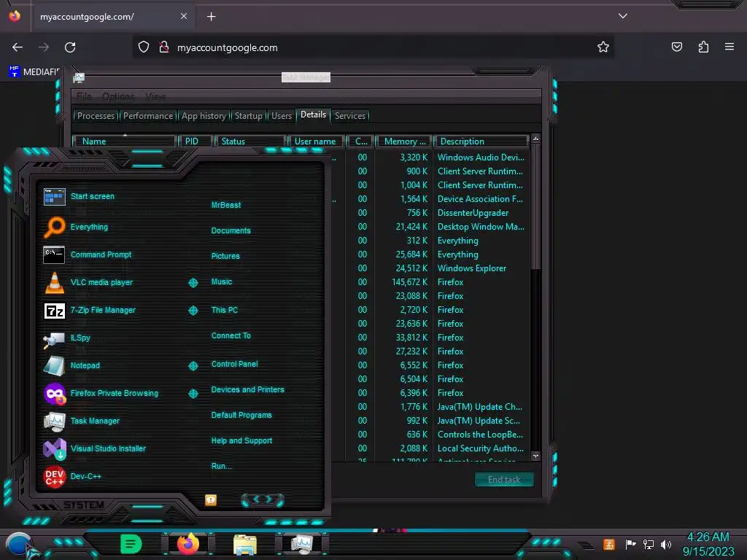Screen dimensions: 747x560
Task: Open the green notes app on taskbar
Action: [x=131, y=544]
